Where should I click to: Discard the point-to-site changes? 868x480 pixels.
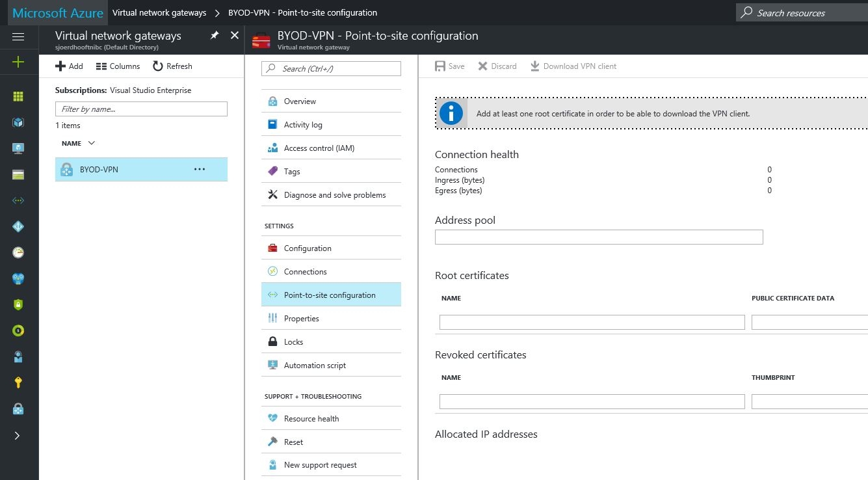497,66
